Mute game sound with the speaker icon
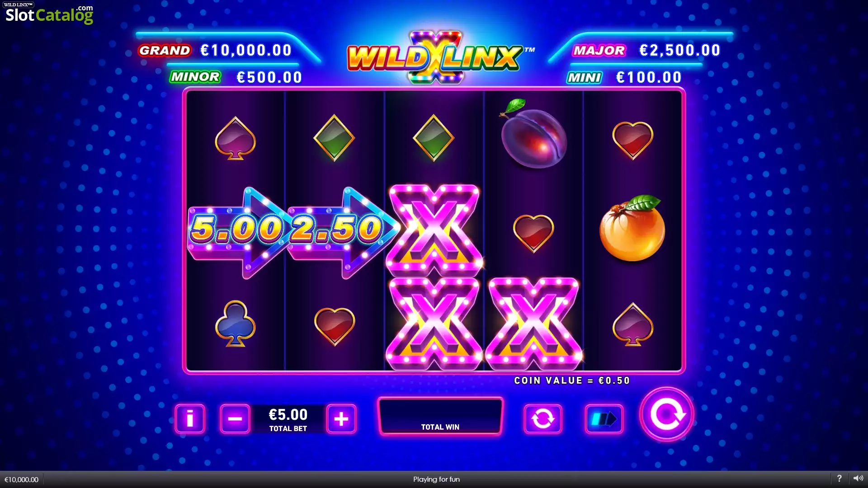Viewport: 868px width, 488px height. click(858, 479)
